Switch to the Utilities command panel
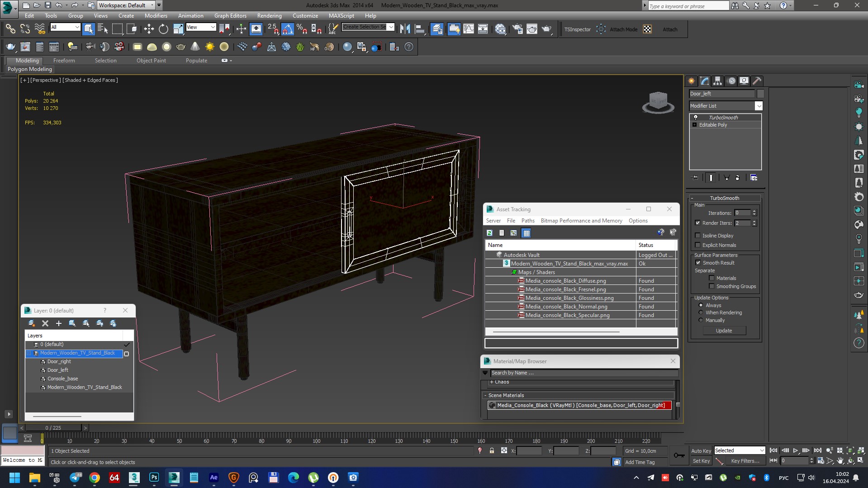The width and height of the screenshot is (868, 488). (x=757, y=81)
